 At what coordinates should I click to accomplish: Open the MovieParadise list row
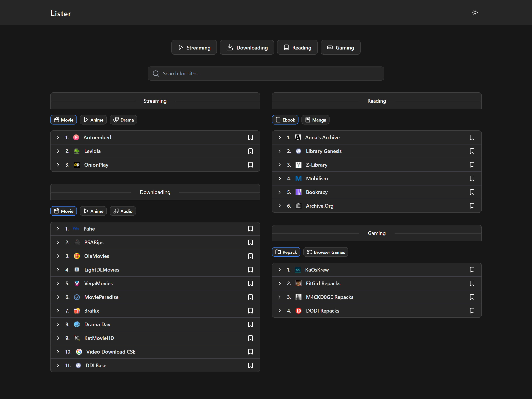tap(155, 297)
